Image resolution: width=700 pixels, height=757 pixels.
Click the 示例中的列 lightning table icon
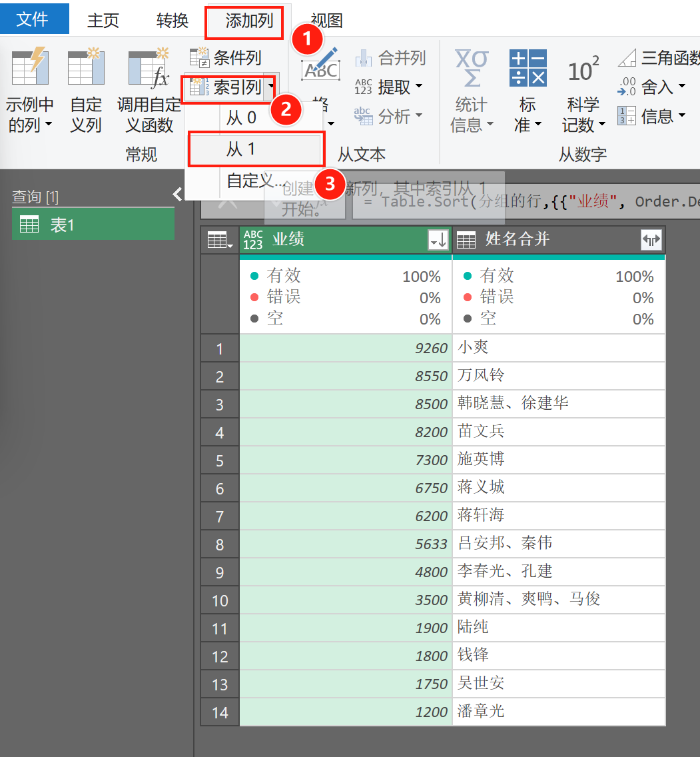point(30,67)
